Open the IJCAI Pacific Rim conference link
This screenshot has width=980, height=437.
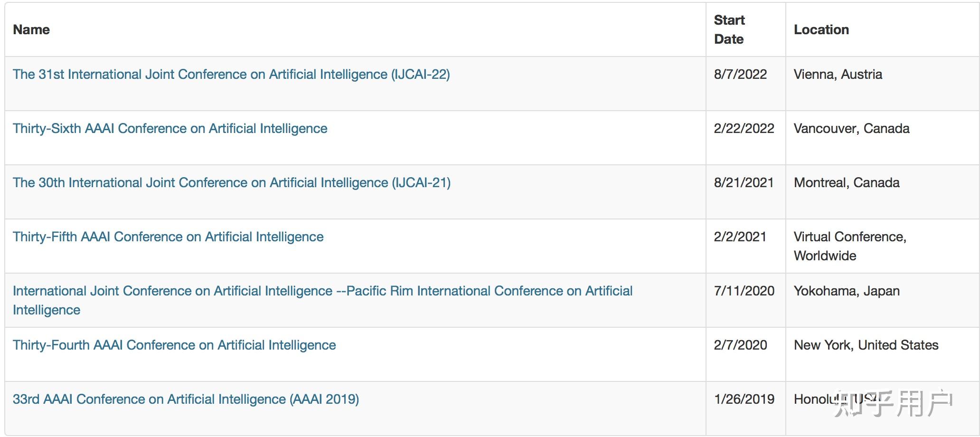[322, 291]
